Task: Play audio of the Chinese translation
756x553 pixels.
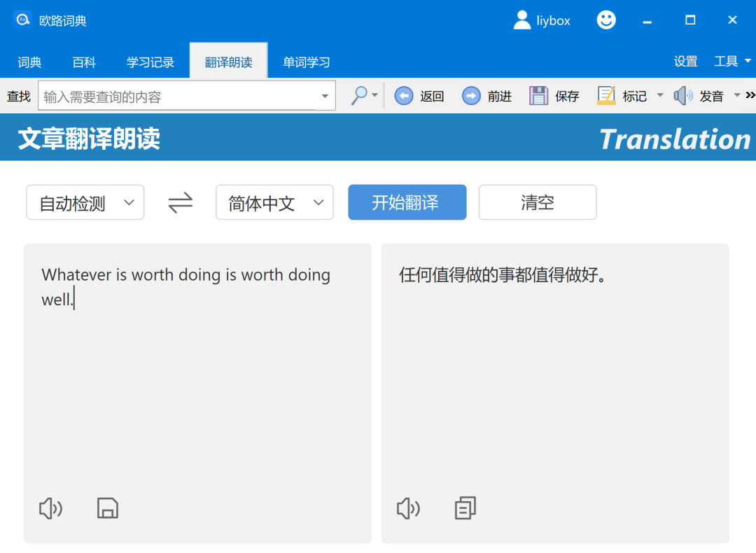Action: pyautogui.click(x=408, y=508)
